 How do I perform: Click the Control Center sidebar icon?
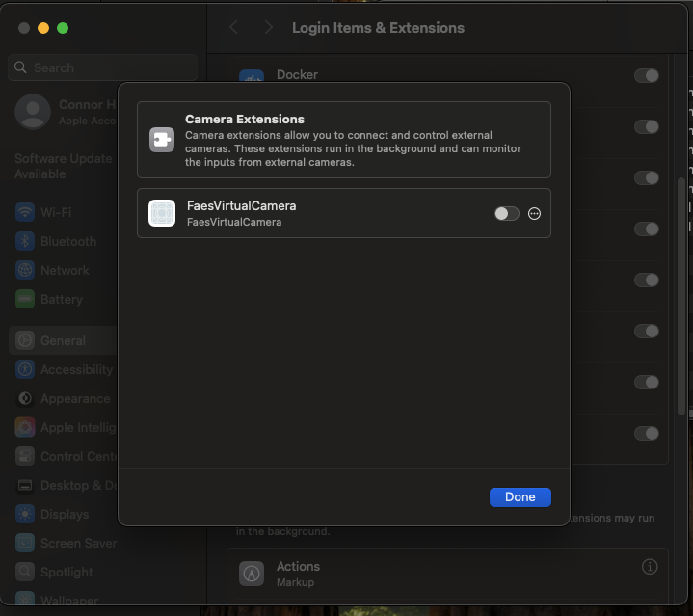click(x=25, y=457)
